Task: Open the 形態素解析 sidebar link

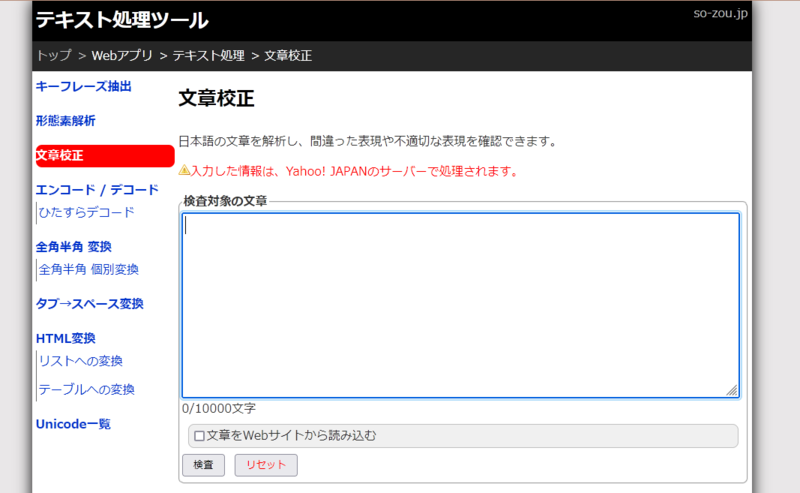Action: coord(65,121)
